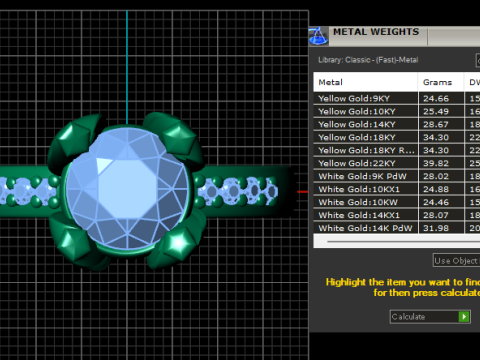Select the Yellow Gold:14KY row
This screenshot has width=480, height=360.
pyautogui.click(x=397, y=125)
